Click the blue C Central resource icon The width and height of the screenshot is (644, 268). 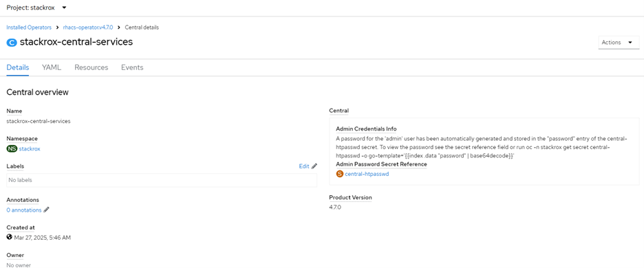point(12,43)
